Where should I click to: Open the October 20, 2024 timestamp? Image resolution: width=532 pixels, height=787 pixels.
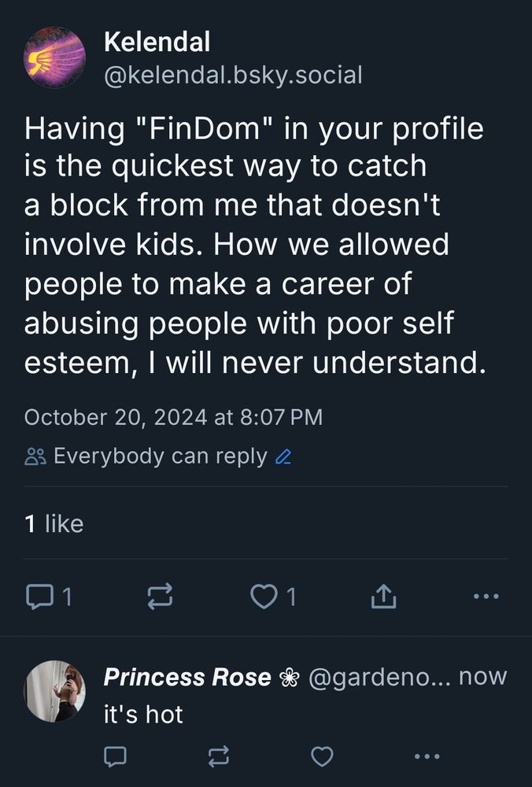[x=173, y=417]
